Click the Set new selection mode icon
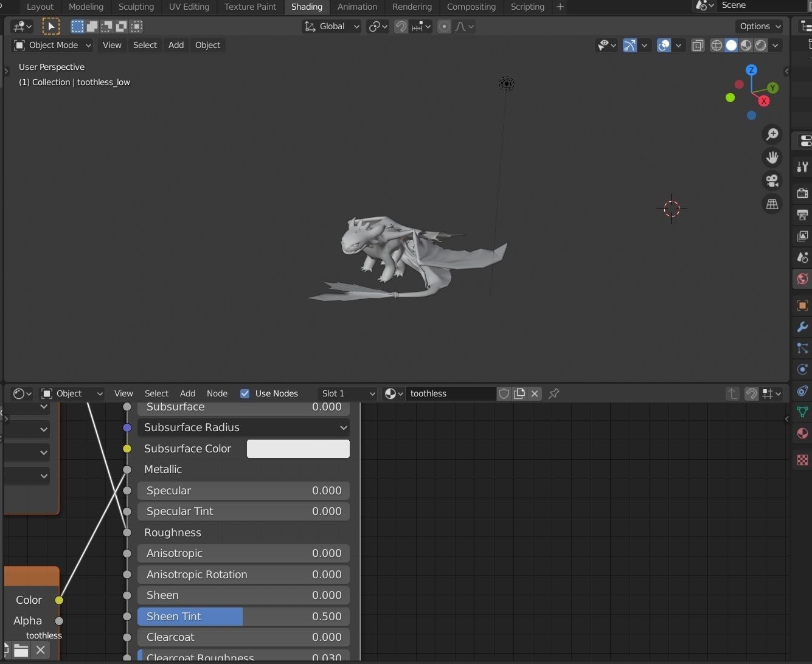The width and height of the screenshot is (812, 664). pos(77,26)
